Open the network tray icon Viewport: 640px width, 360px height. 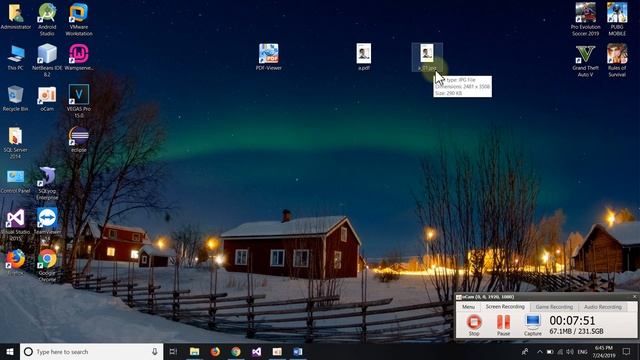[560, 351]
